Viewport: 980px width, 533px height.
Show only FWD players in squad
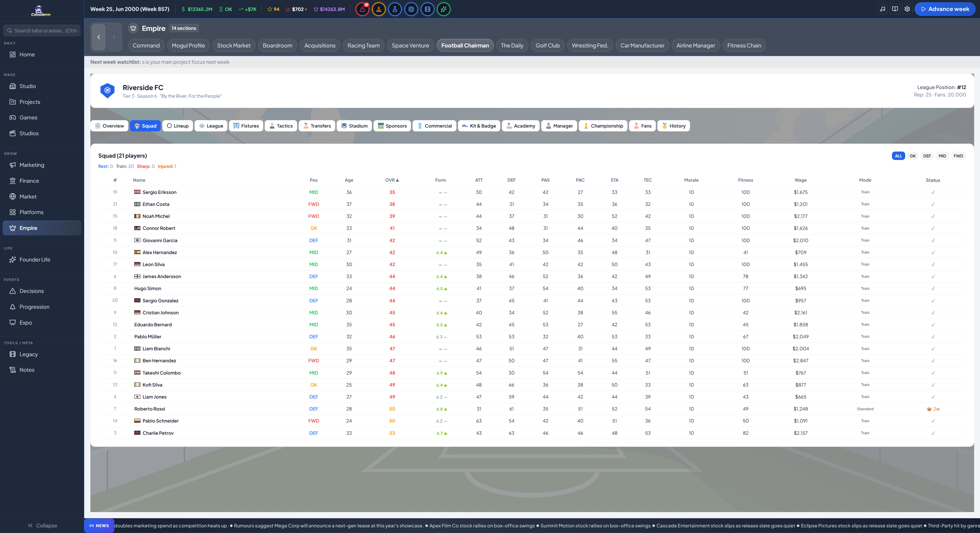click(x=958, y=156)
